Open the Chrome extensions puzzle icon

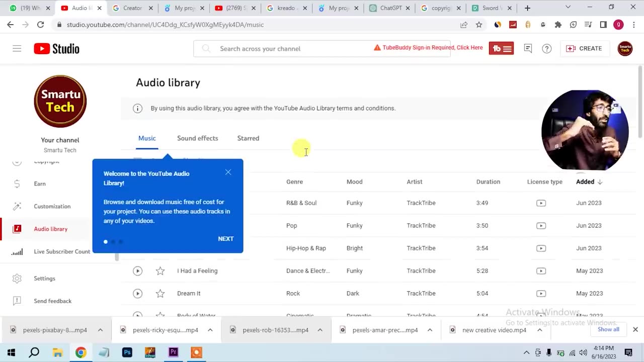(x=558, y=25)
